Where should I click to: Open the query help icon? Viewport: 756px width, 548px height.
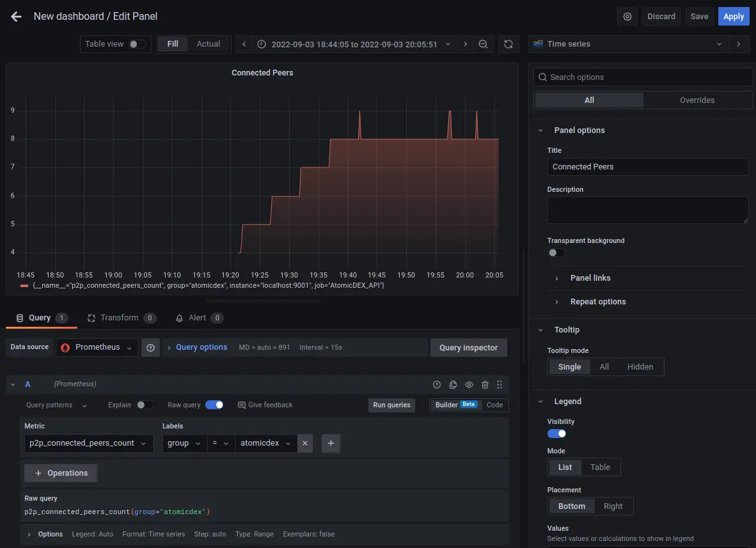pyautogui.click(x=437, y=384)
